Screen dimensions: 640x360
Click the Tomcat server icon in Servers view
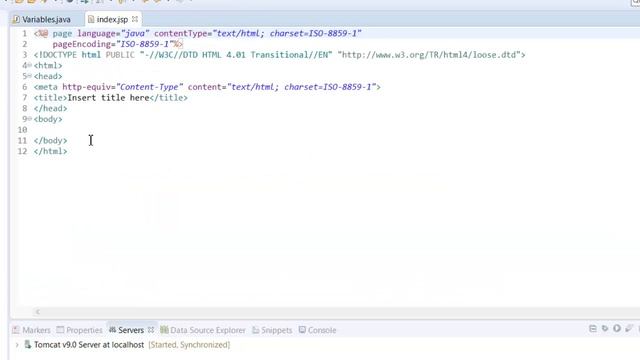pyautogui.click(x=27, y=344)
